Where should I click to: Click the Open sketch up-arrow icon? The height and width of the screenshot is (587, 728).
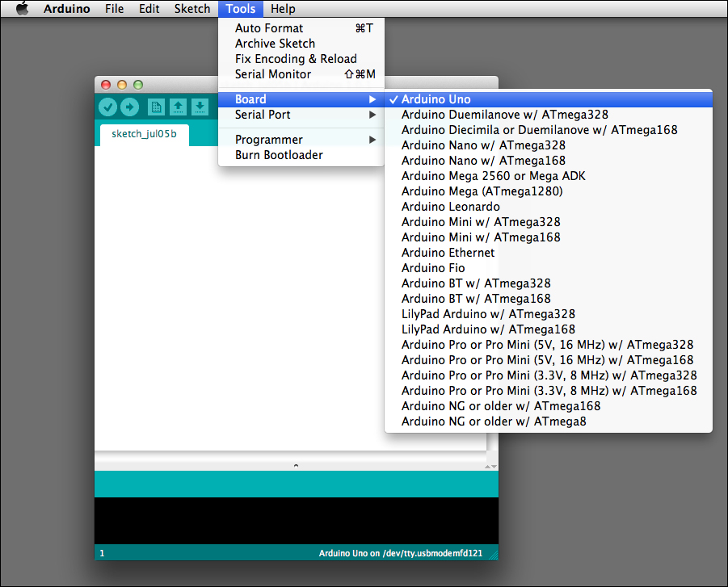(178, 107)
